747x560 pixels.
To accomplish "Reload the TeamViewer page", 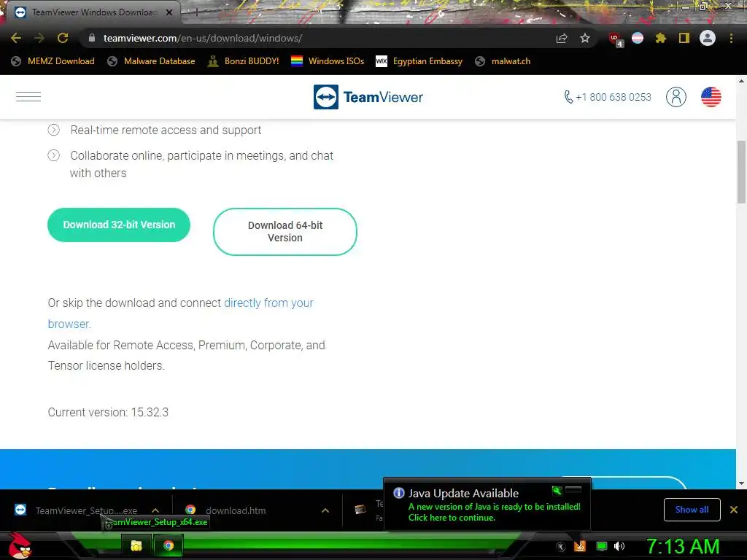I will pos(63,38).
